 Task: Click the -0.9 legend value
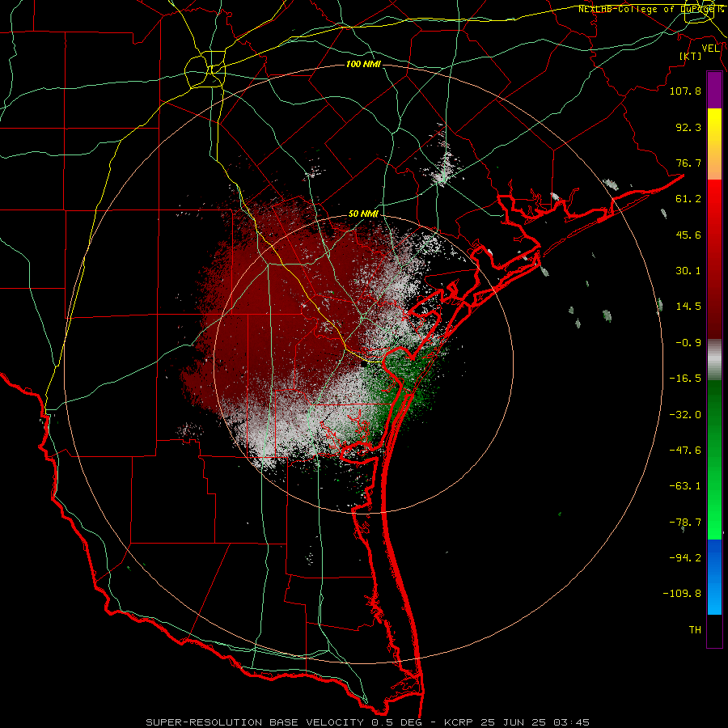click(x=688, y=343)
